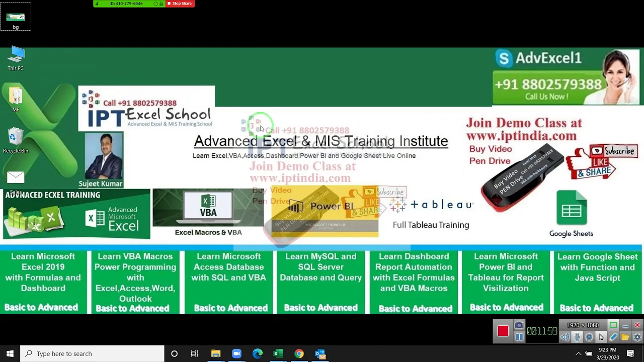
Task: Open the Windows Start menu
Action: coord(10,353)
